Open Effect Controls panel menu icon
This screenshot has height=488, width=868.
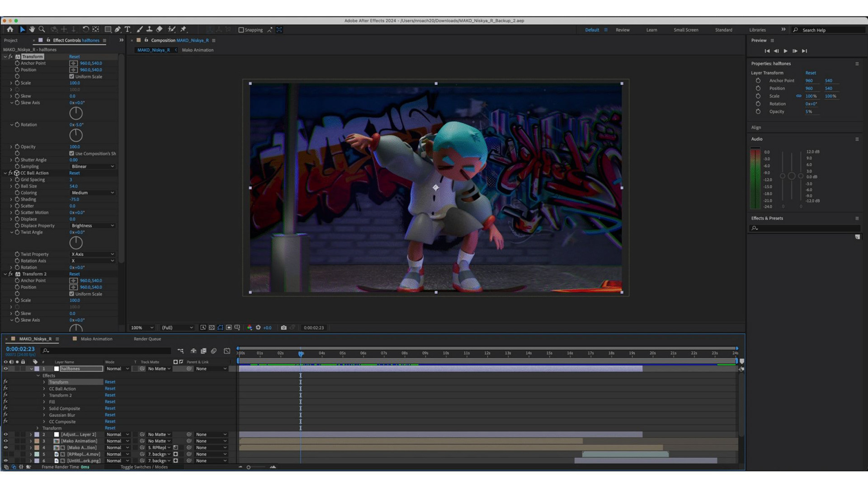[x=104, y=40]
